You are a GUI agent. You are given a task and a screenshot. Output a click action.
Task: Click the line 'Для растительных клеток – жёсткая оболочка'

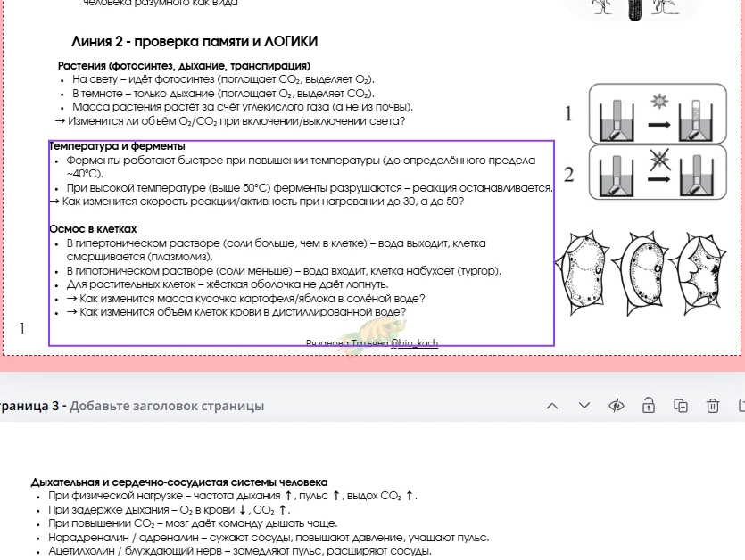coord(228,284)
